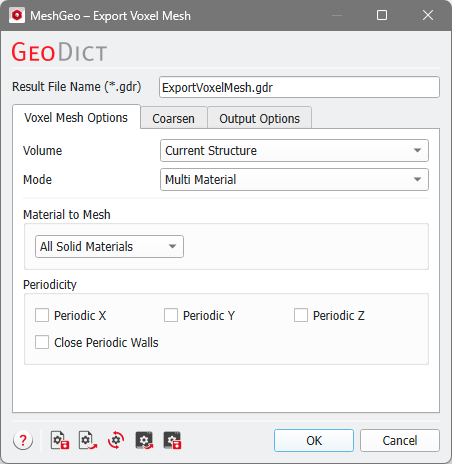Open help via the red question mark

(x=23, y=440)
